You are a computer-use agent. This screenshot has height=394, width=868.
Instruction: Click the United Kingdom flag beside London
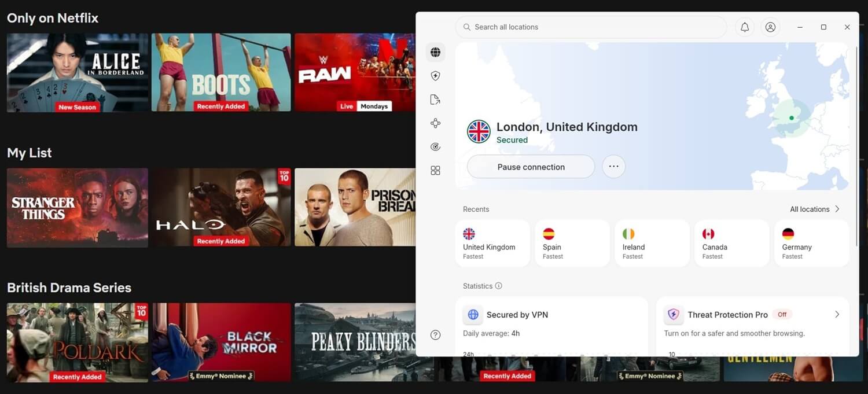point(479,132)
